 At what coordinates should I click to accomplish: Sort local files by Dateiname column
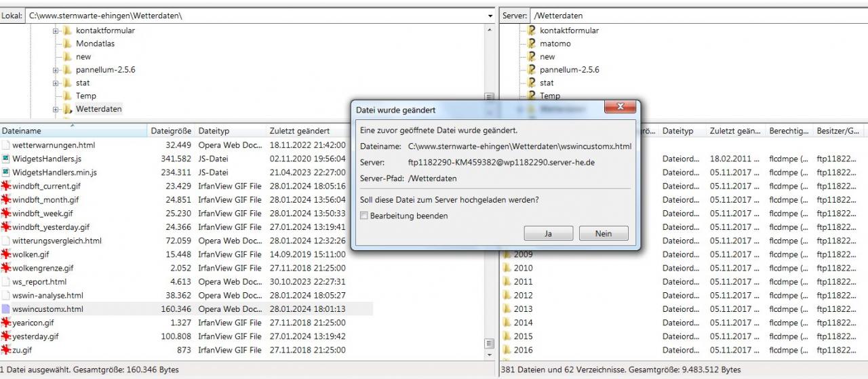68,131
